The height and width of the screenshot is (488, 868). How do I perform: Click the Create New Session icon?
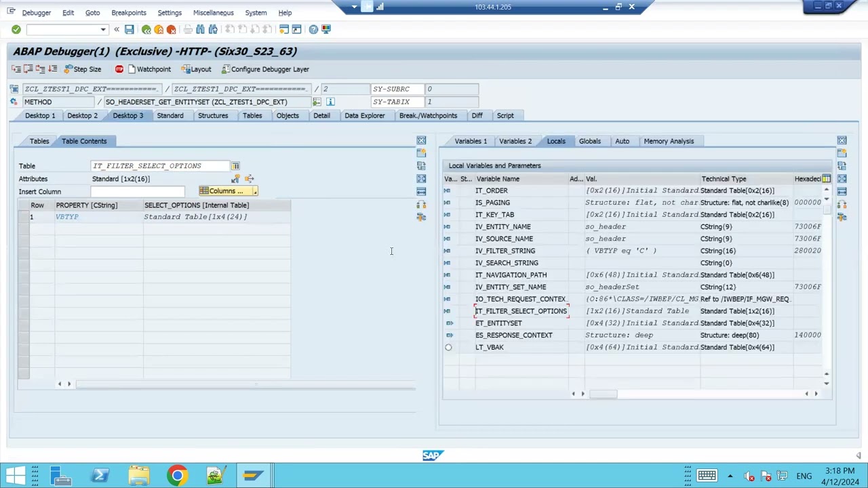[x=285, y=29]
